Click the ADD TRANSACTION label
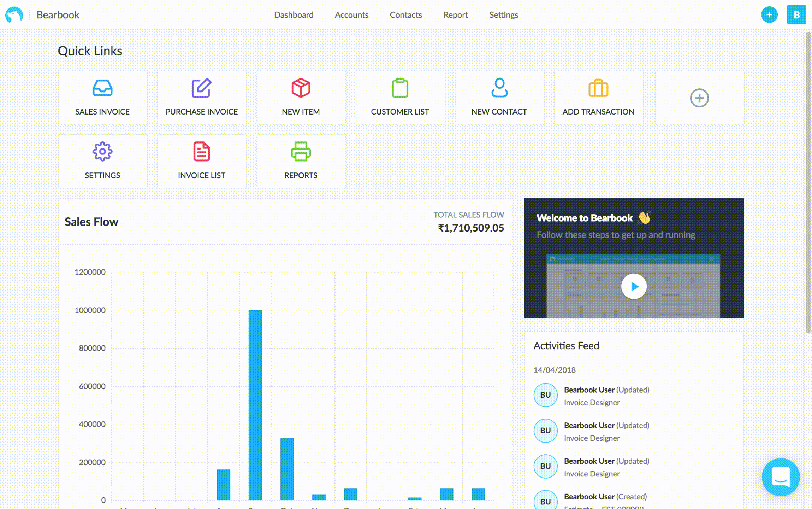 pos(598,112)
